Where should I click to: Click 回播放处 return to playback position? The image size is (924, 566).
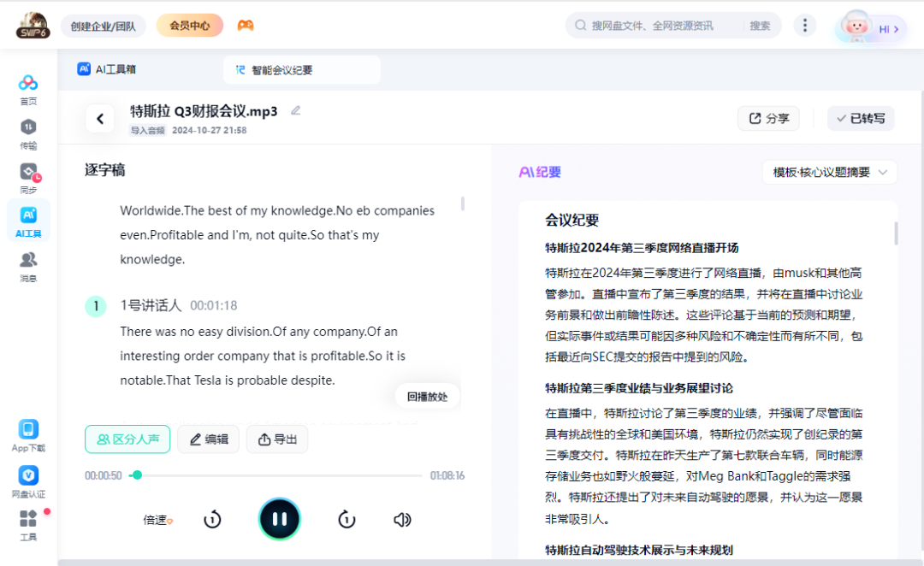point(427,397)
